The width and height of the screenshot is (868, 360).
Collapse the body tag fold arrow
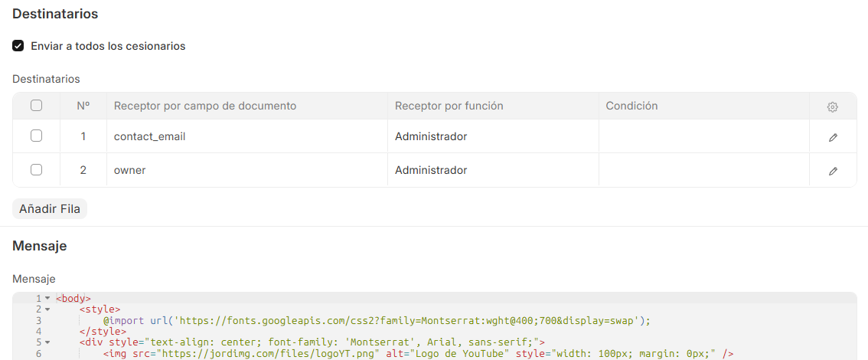(x=47, y=298)
